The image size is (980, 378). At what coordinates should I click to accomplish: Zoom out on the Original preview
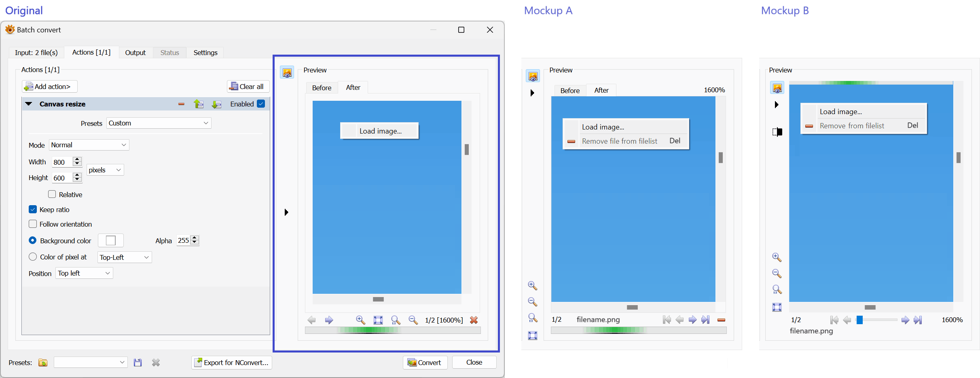tap(413, 320)
